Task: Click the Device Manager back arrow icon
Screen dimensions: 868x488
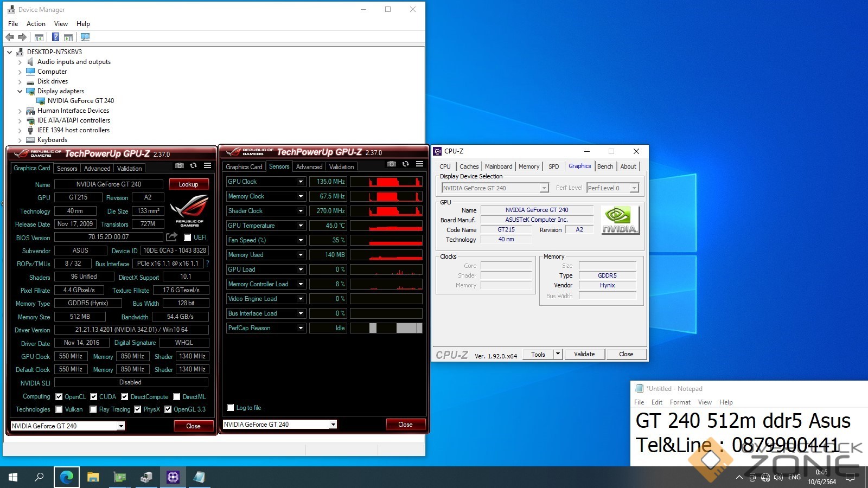Action: click(x=10, y=37)
